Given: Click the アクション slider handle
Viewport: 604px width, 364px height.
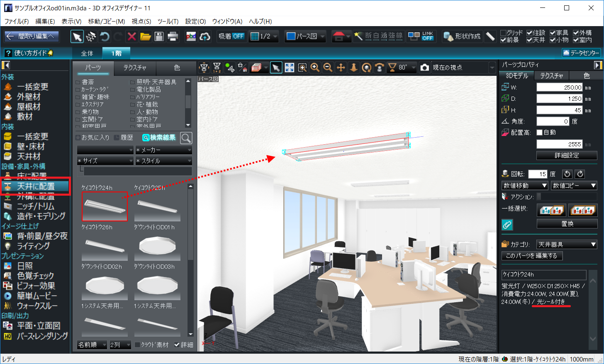Looking at the screenshot, I should (x=539, y=197).
